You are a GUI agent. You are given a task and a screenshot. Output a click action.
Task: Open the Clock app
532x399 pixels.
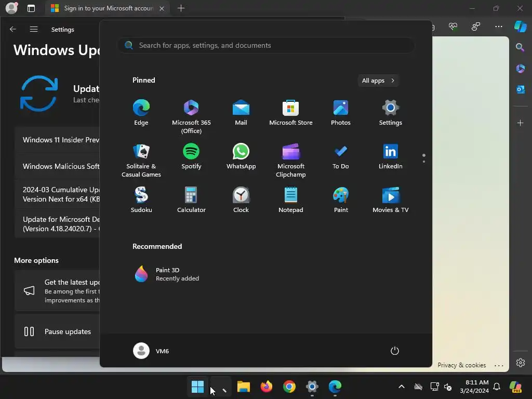241,200
